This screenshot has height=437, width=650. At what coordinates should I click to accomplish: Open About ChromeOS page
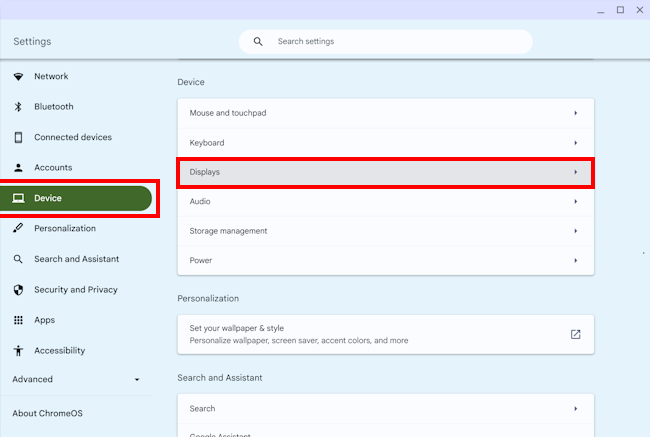click(50, 413)
